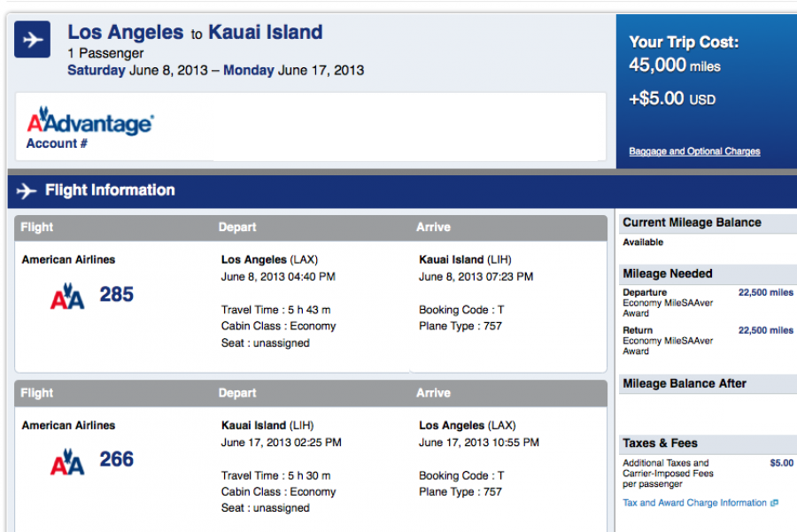The image size is (797, 532).
Task: Click the airplane icon beside the trip title
Action: (x=33, y=40)
